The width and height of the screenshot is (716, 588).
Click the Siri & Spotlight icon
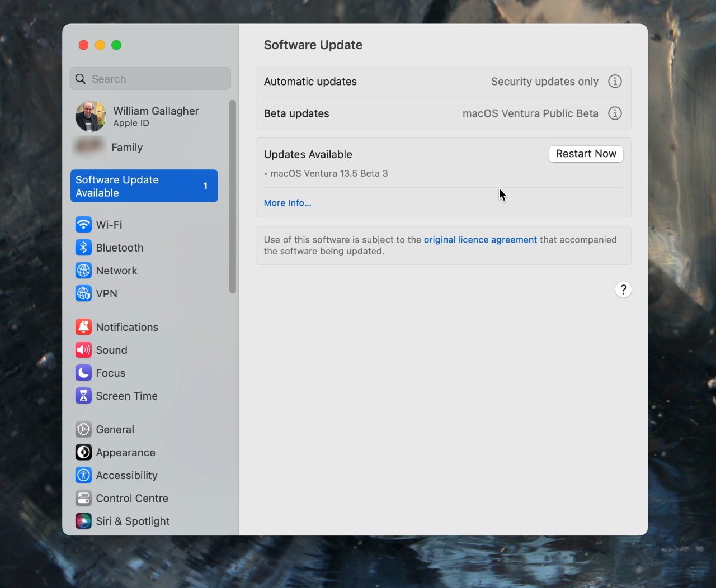coord(83,521)
